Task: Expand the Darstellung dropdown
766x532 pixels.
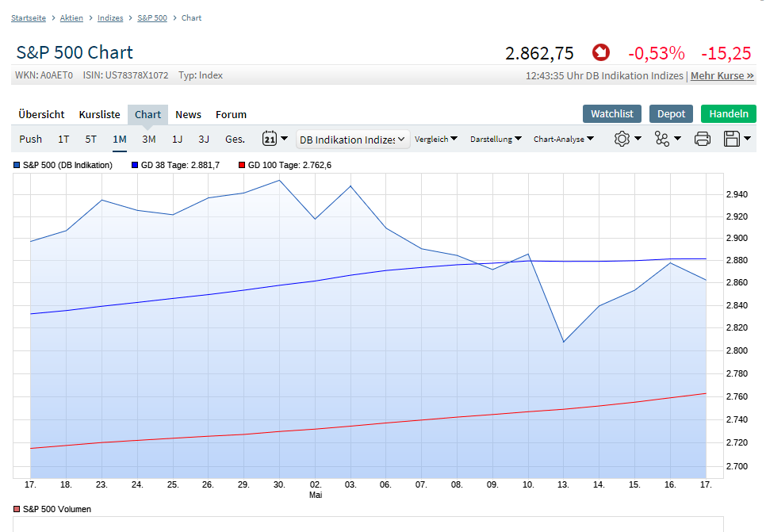Action: point(496,139)
